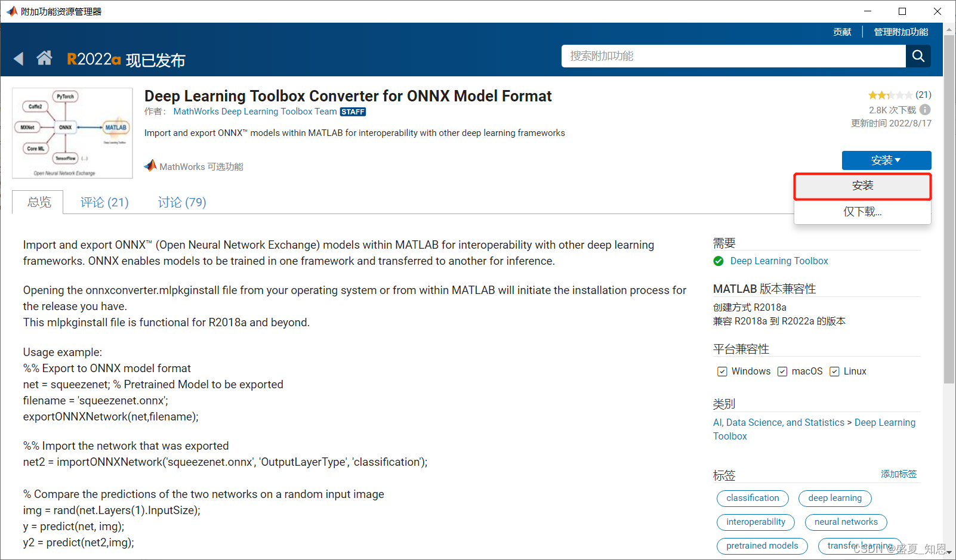Screen dimensions: 956x560
Task: Choose the 仅下载... option
Action: click(x=862, y=211)
